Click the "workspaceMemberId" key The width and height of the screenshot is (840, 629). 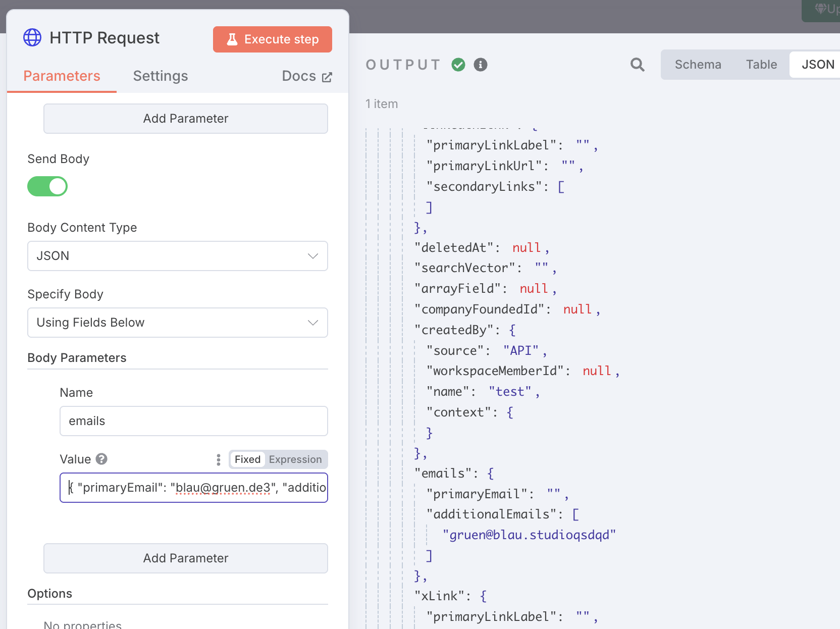coord(495,371)
